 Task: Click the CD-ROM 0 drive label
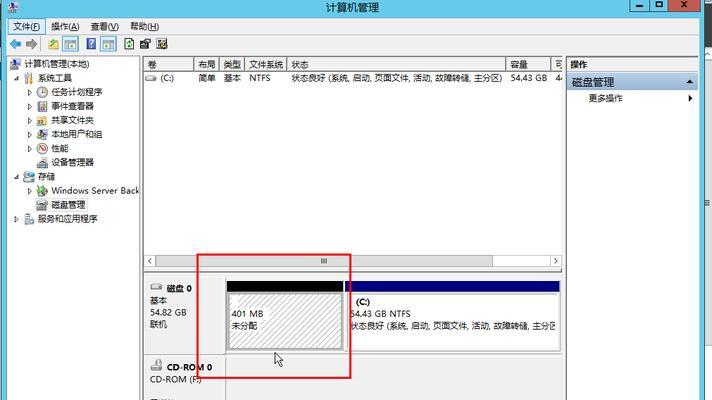pyautogui.click(x=189, y=367)
